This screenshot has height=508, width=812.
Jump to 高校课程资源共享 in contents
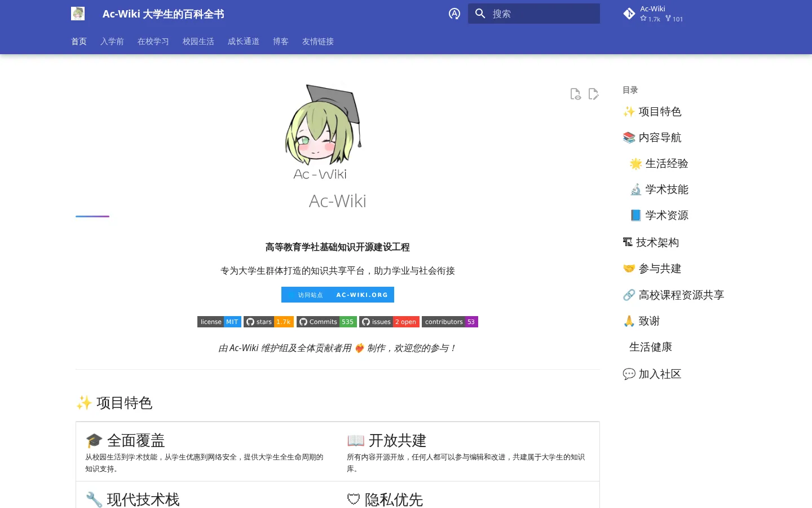(673, 295)
